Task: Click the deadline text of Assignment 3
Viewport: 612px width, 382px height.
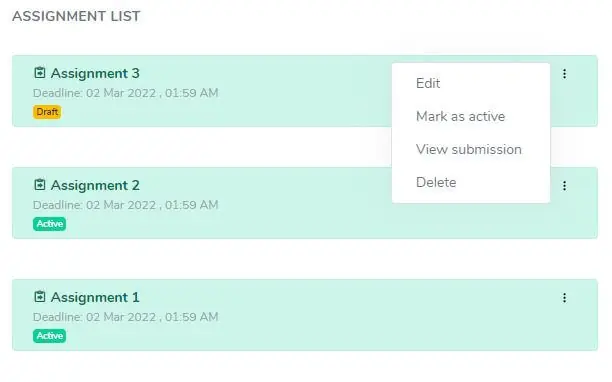Action: click(125, 93)
